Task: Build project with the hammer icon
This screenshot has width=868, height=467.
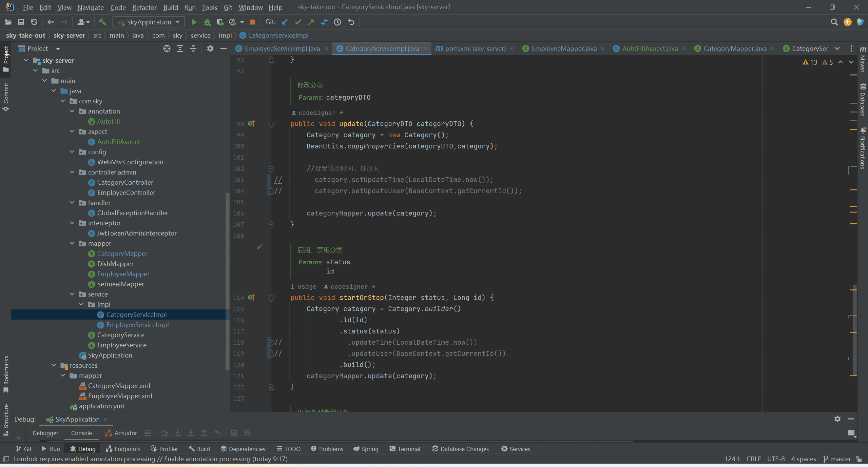Action: (102, 22)
